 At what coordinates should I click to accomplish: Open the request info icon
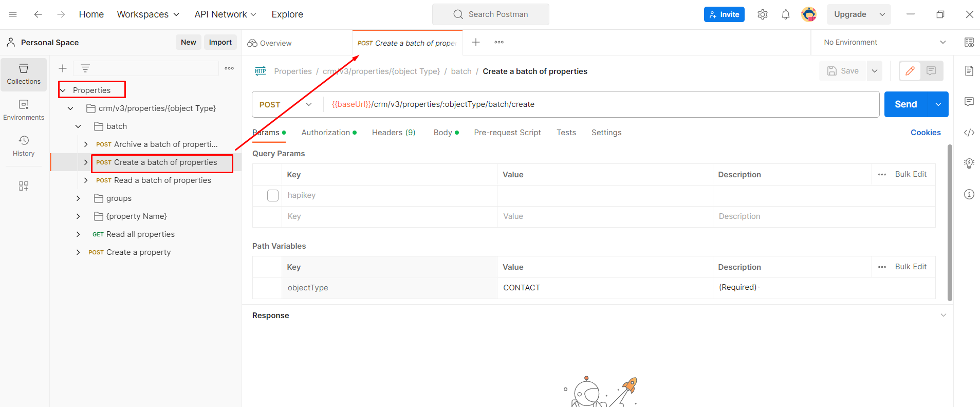tap(969, 194)
